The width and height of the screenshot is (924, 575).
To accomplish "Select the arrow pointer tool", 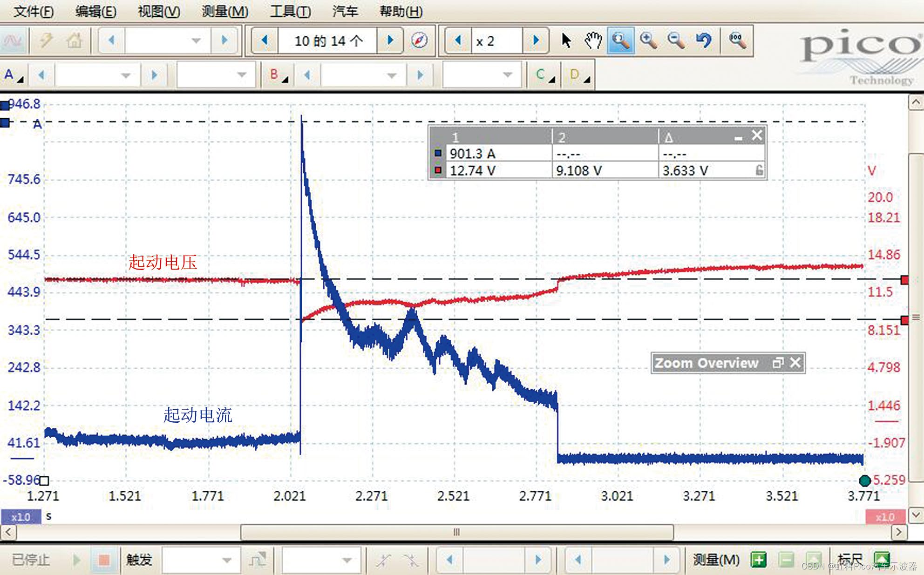I will (x=566, y=41).
